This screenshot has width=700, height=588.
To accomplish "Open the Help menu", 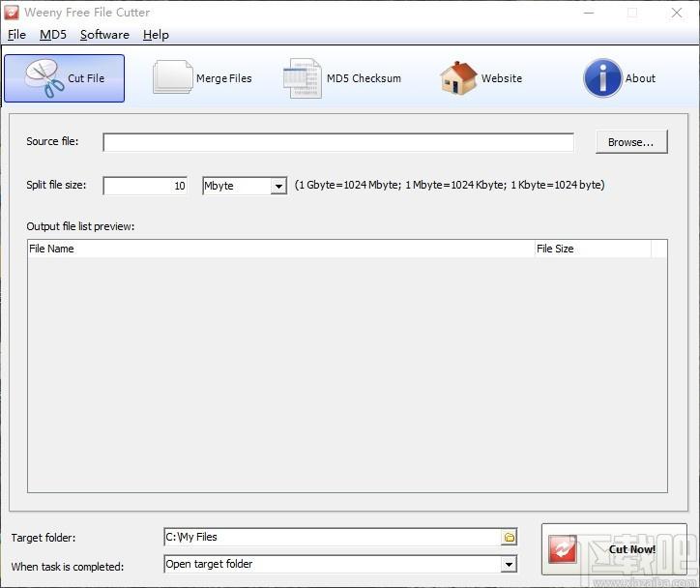I will click(x=156, y=35).
